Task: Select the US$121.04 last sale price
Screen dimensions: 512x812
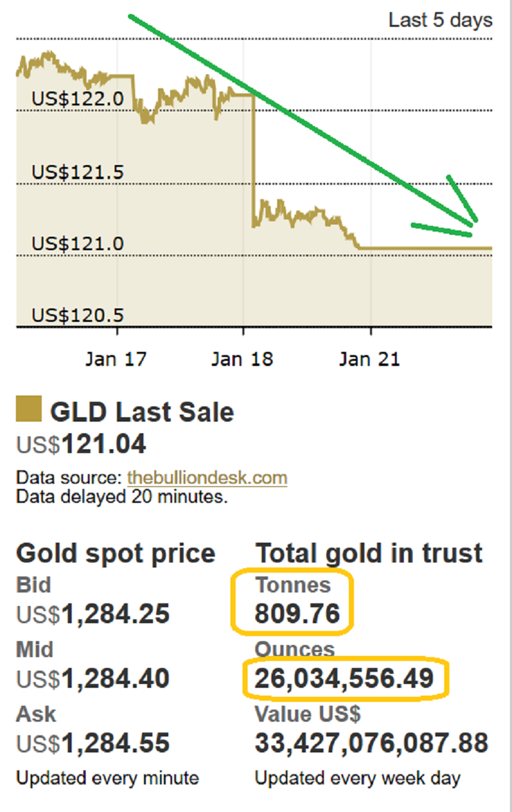Action: (x=81, y=444)
